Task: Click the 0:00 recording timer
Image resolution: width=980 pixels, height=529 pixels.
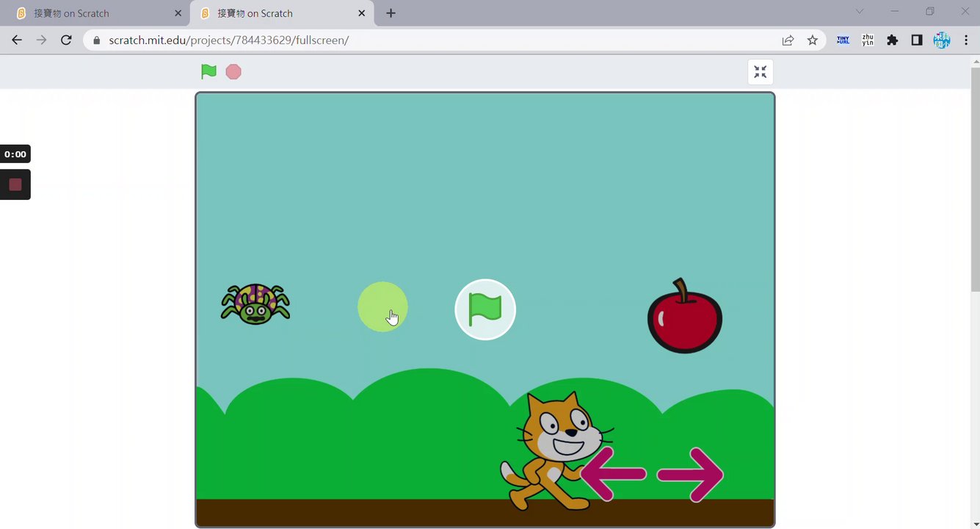Action: (15, 154)
